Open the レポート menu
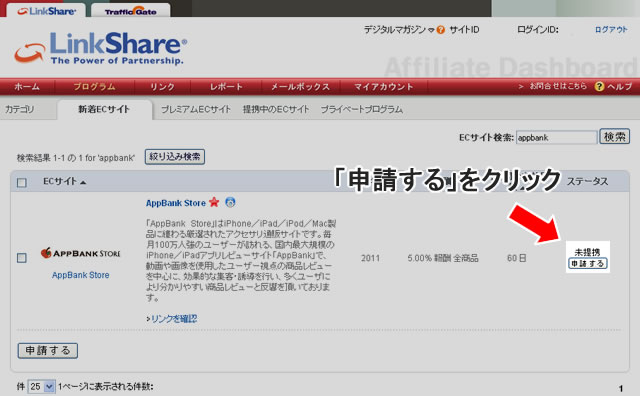The image size is (640, 396). coord(226,87)
